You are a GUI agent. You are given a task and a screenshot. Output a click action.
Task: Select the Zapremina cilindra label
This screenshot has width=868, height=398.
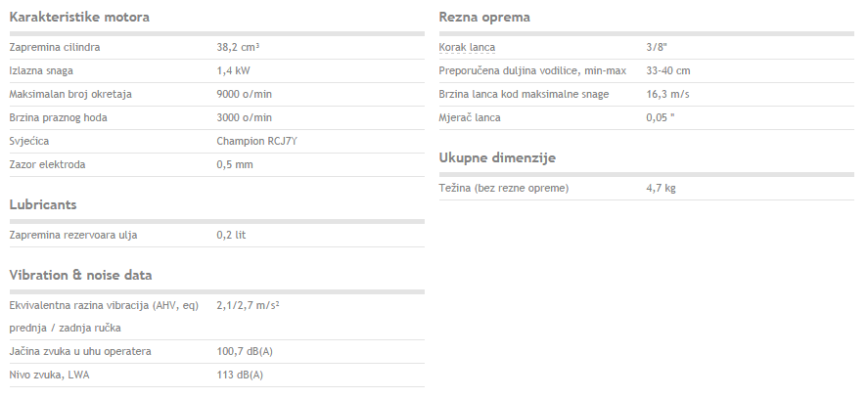55,48
